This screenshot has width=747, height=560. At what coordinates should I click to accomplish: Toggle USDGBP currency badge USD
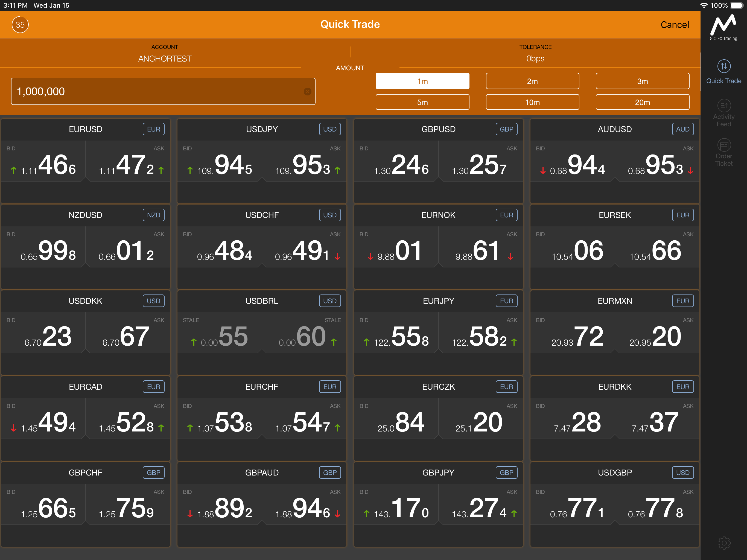tap(683, 472)
